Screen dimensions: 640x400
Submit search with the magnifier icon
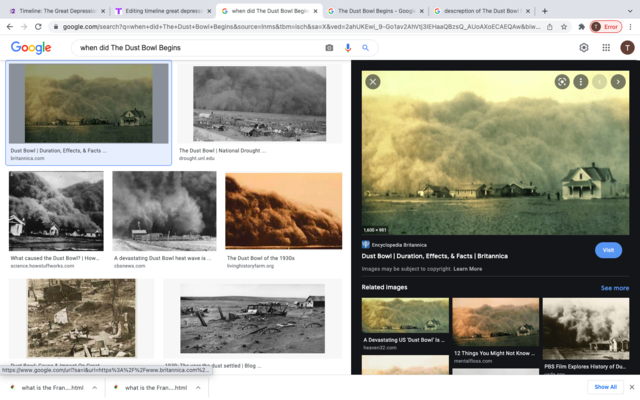pyautogui.click(x=365, y=48)
